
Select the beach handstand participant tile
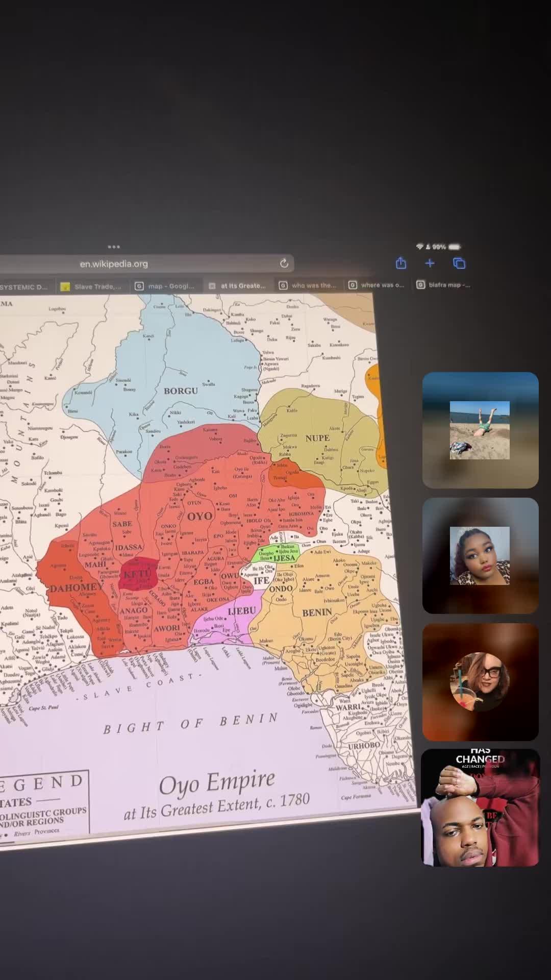click(480, 430)
